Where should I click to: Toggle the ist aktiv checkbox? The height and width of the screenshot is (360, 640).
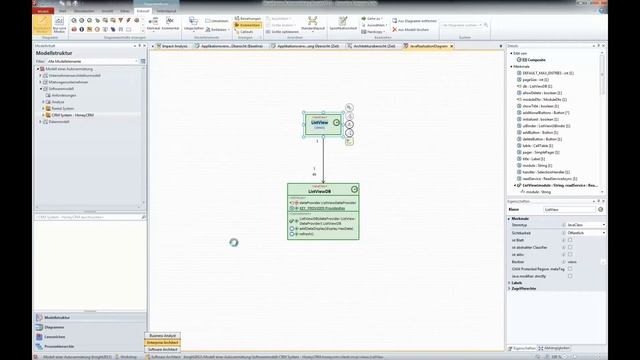pyautogui.click(x=570, y=254)
